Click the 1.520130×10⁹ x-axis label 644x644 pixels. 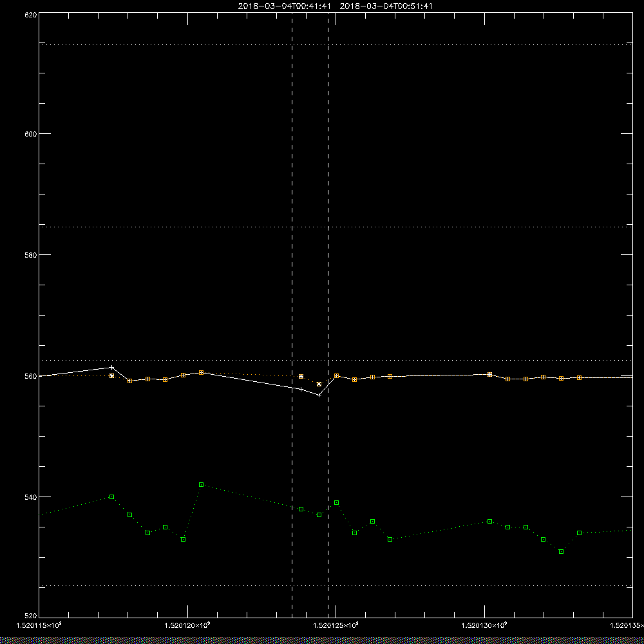(484, 626)
